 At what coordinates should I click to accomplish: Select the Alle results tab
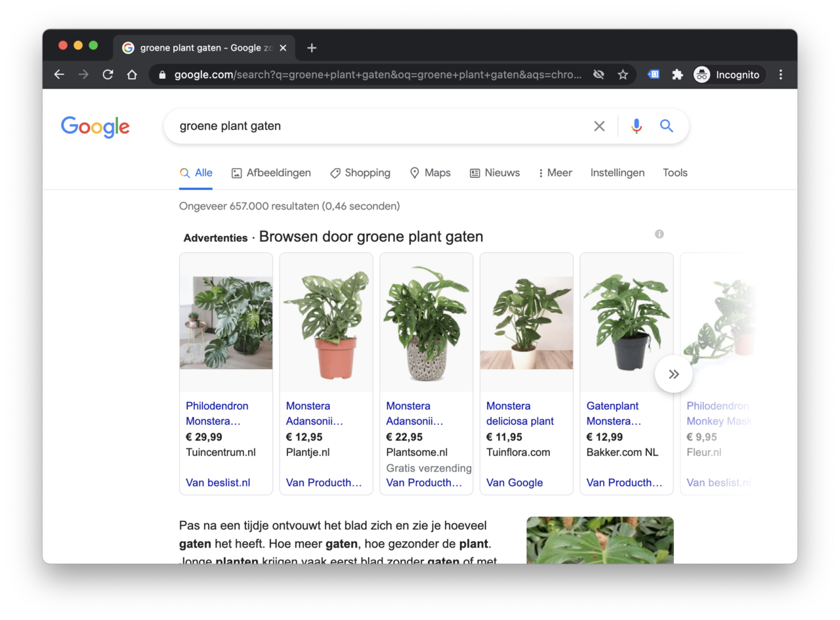click(196, 173)
